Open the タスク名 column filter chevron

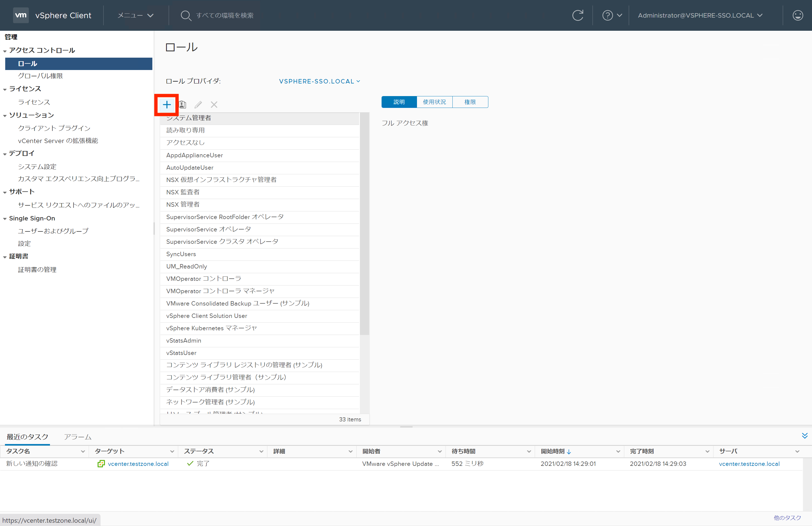click(x=83, y=452)
